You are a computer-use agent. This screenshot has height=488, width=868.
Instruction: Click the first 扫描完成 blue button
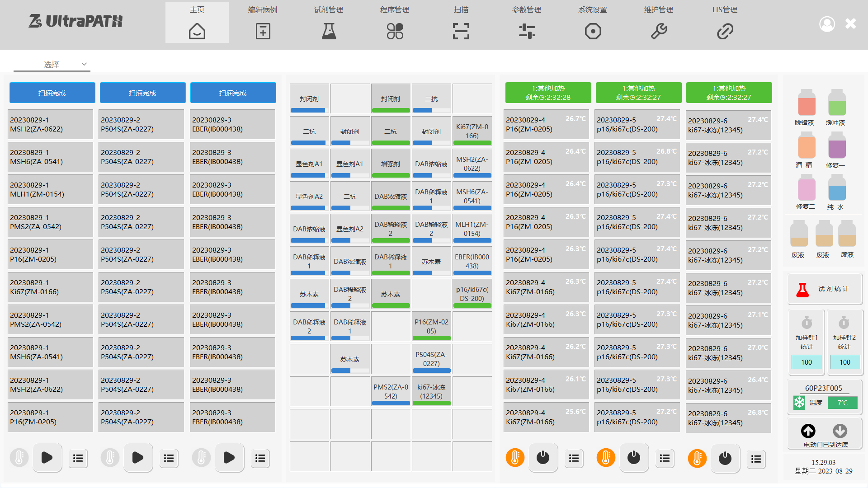(52, 93)
